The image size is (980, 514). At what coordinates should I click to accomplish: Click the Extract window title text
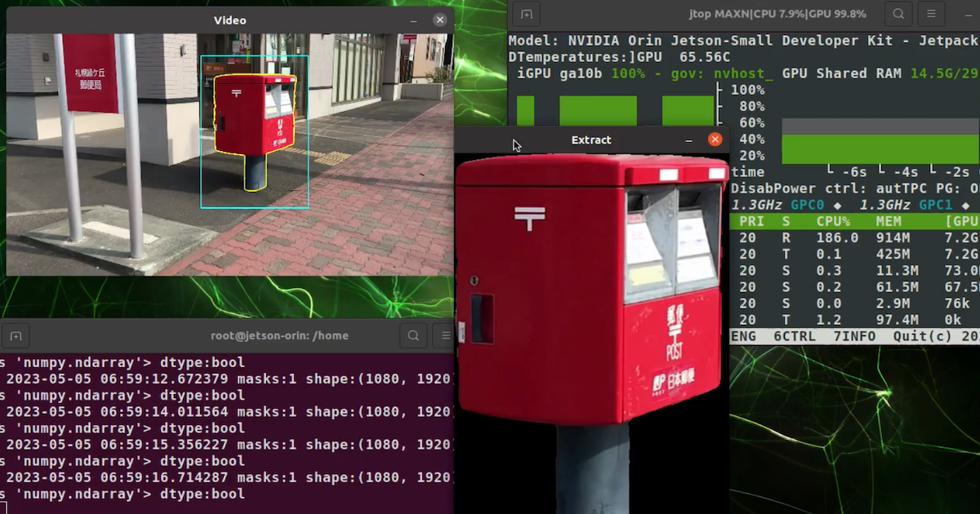coord(591,140)
